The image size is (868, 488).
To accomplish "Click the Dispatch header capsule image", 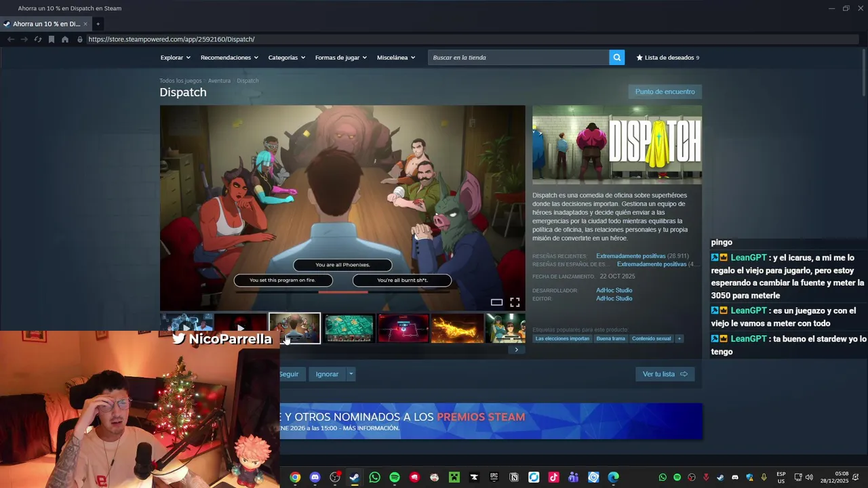I will tap(617, 144).
